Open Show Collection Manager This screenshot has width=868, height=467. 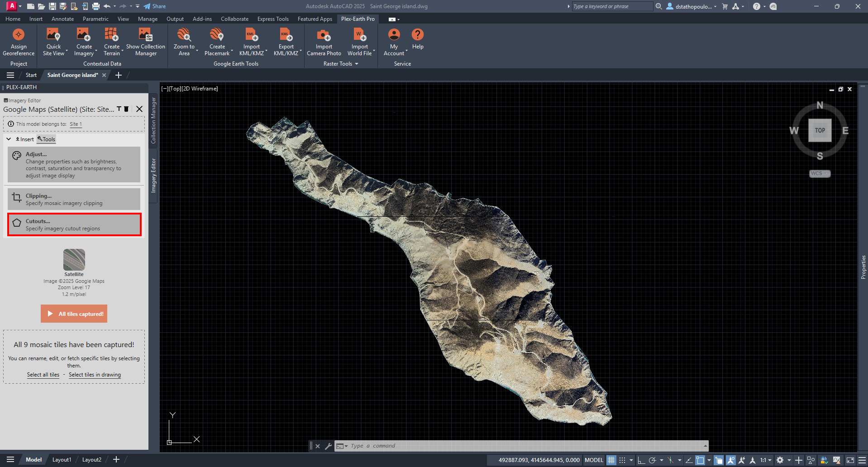(x=146, y=42)
